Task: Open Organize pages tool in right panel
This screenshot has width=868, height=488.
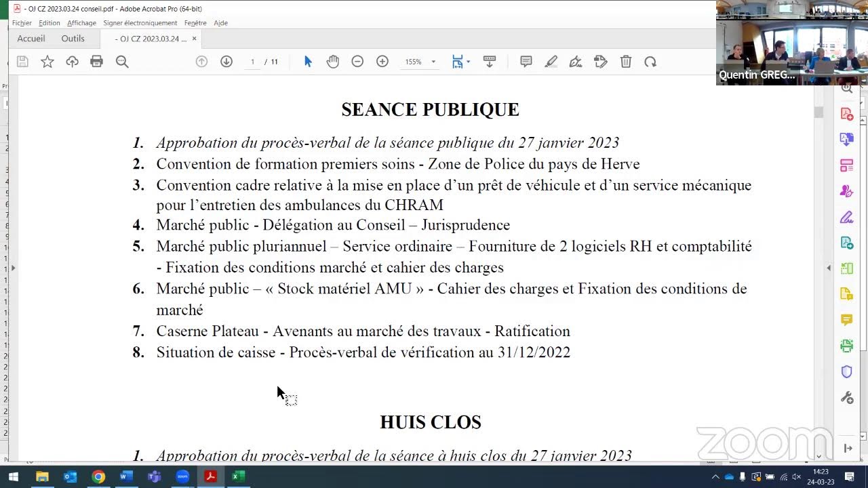Action: point(846,165)
